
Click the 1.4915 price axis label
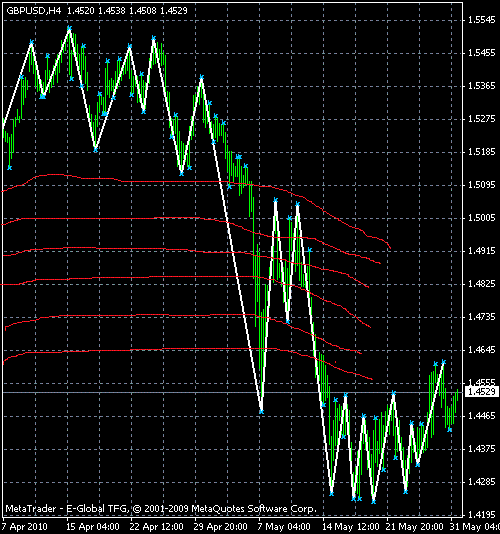pos(482,251)
